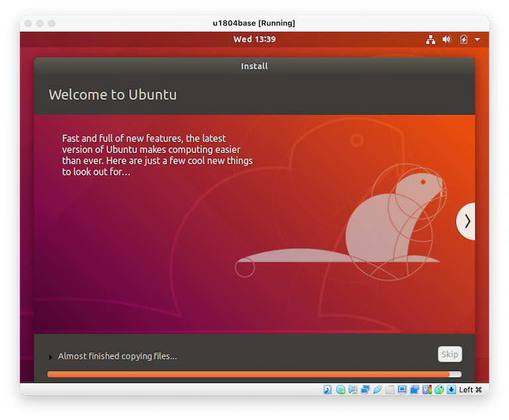Click the USB devices indicator
The width and height of the screenshot is (509, 420).
pyautogui.click(x=378, y=390)
